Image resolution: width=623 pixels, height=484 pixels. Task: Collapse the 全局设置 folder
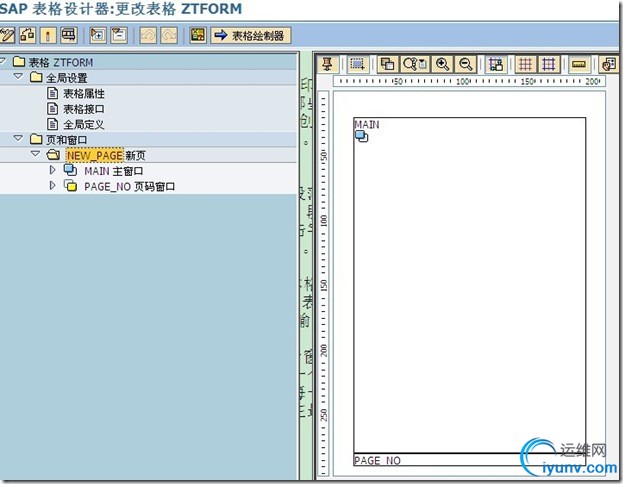(x=18, y=76)
